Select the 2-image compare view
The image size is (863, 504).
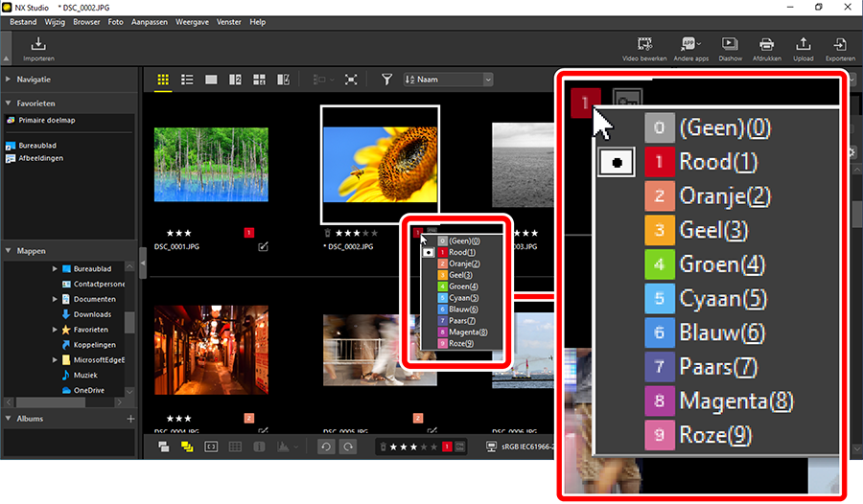tap(235, 80)
